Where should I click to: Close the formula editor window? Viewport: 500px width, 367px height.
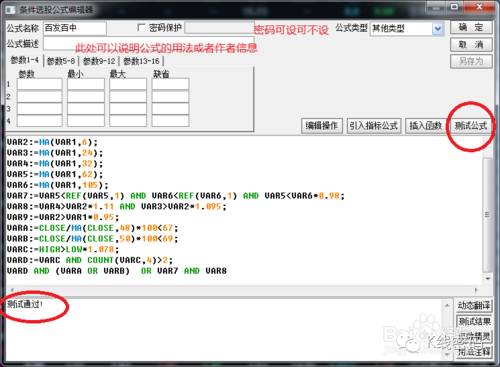[x=479, y=7]
